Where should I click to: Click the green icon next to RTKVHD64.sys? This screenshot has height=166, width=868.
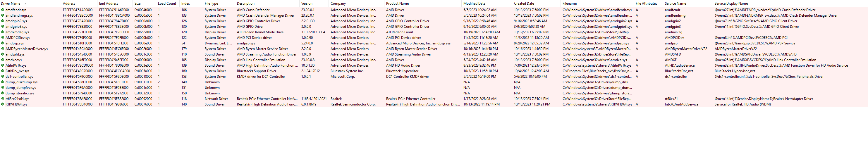(3, 104)
